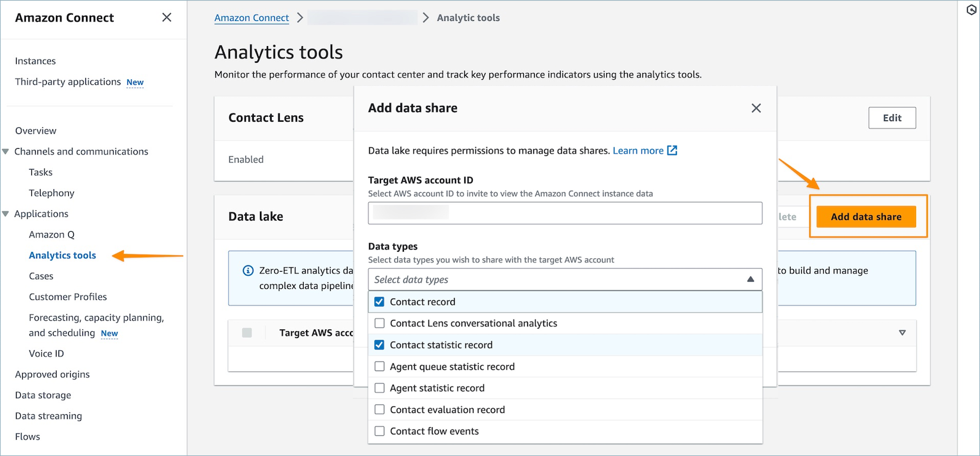Open Analytics tools in the sidebar
Viewport: 980px width, 456px height.
tap(62, 256)
